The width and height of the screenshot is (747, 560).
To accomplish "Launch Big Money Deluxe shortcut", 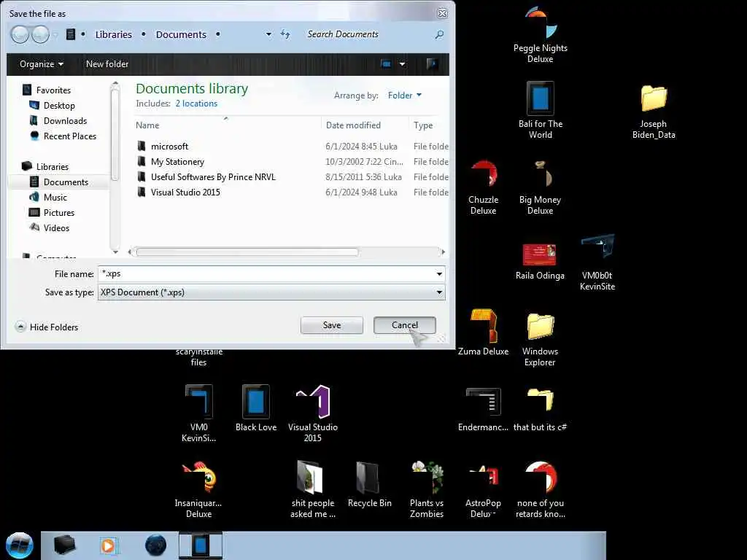I will pyautogui.click(x=541, y=187).
